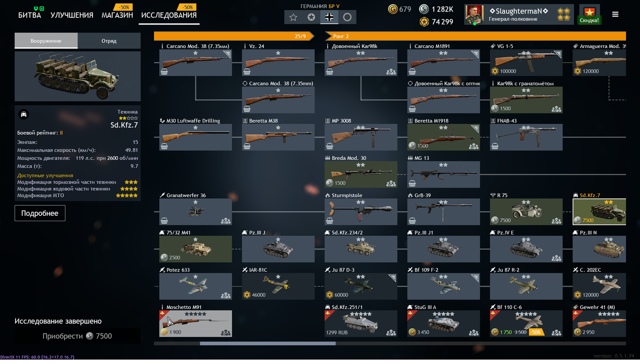Click Приобрести for 7500 silver

pos(77,336)
